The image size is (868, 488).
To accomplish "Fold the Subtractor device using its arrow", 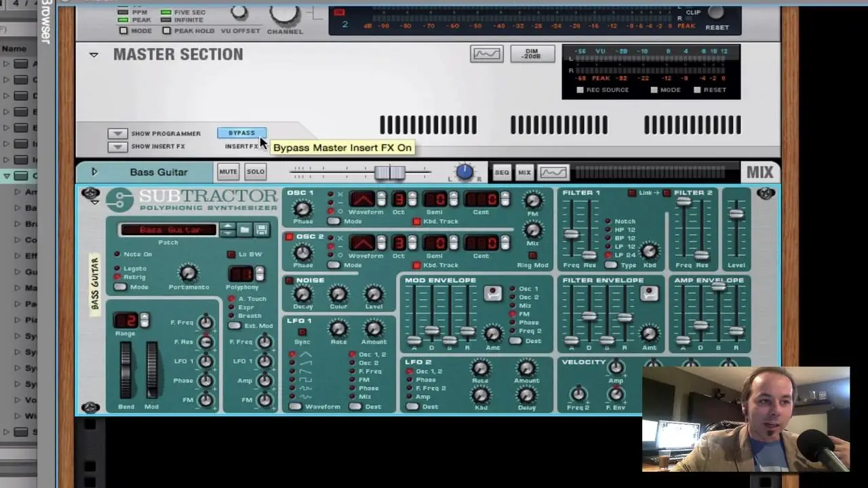I will [94, 202].
